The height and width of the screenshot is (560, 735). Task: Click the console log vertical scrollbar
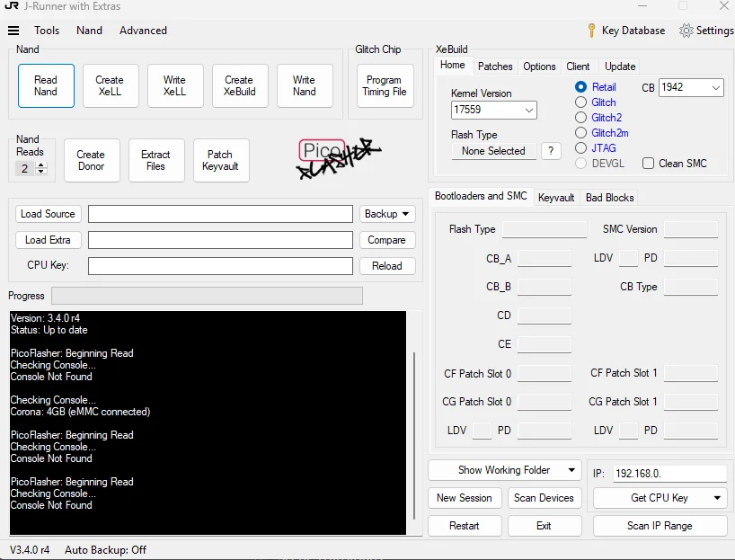[414, 436]
